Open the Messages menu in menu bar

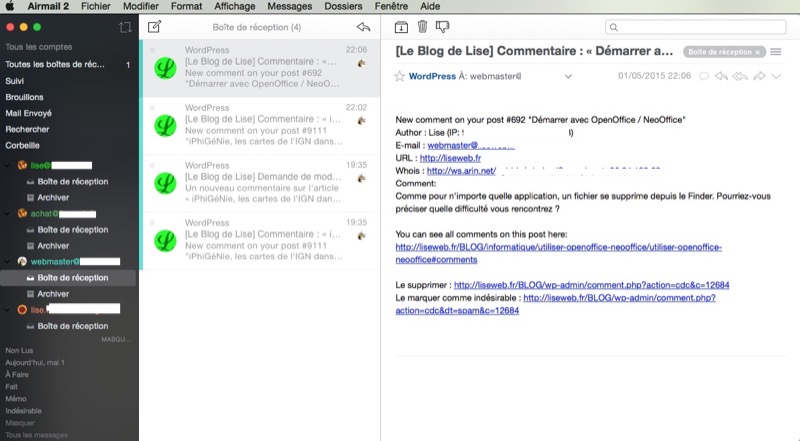(289, 6)
